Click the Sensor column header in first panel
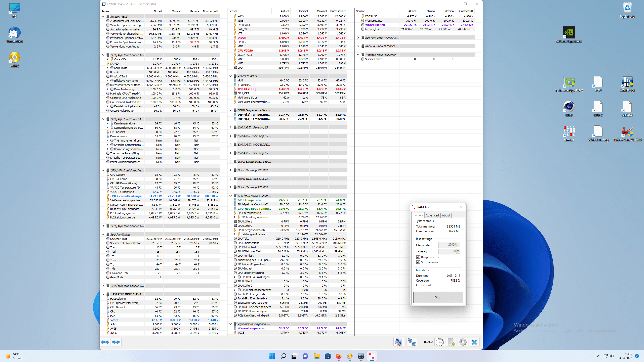This screenshot has width=644, height=362. point(122,11)
